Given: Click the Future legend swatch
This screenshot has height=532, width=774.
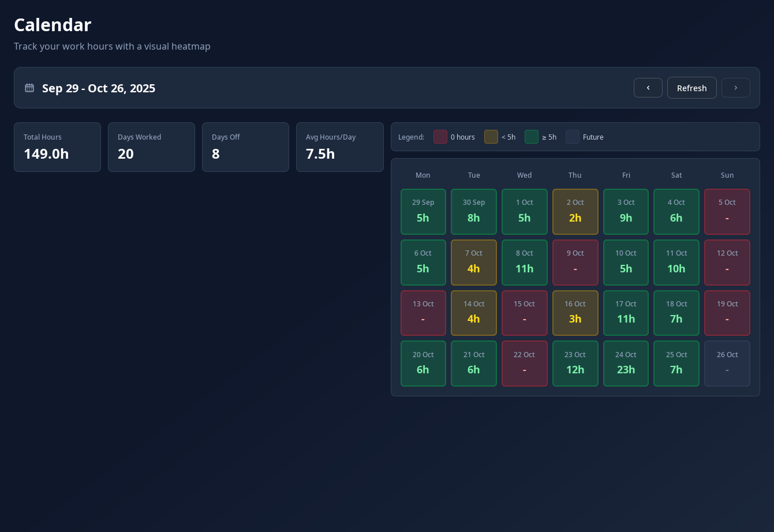Looking at the screenshot, I should [x=572, y=137].
